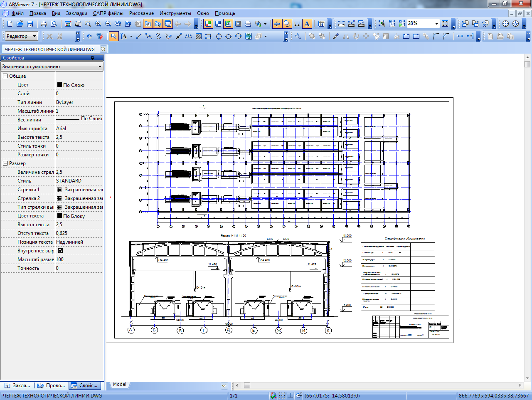Save the drawing with the floppy icon
The height and width of the screenshot is (400, 532).
point(30,24)
